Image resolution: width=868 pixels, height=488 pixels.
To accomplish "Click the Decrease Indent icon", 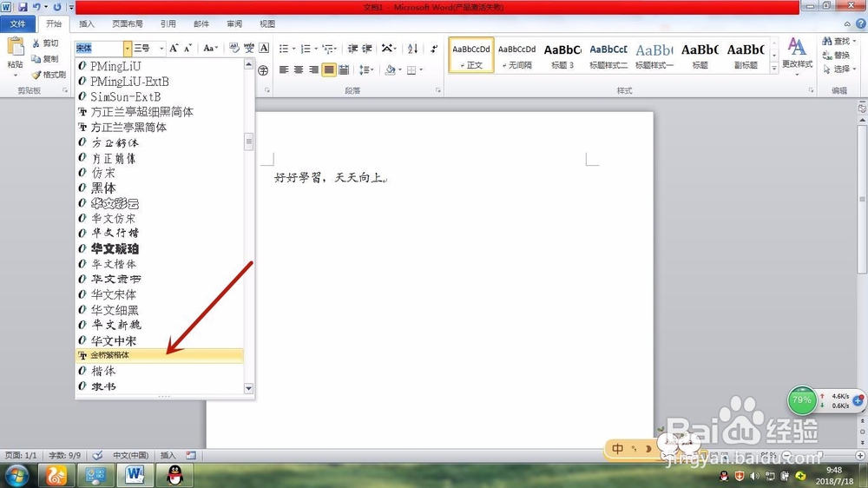I will pyautogui.click(x=352, y=49).
